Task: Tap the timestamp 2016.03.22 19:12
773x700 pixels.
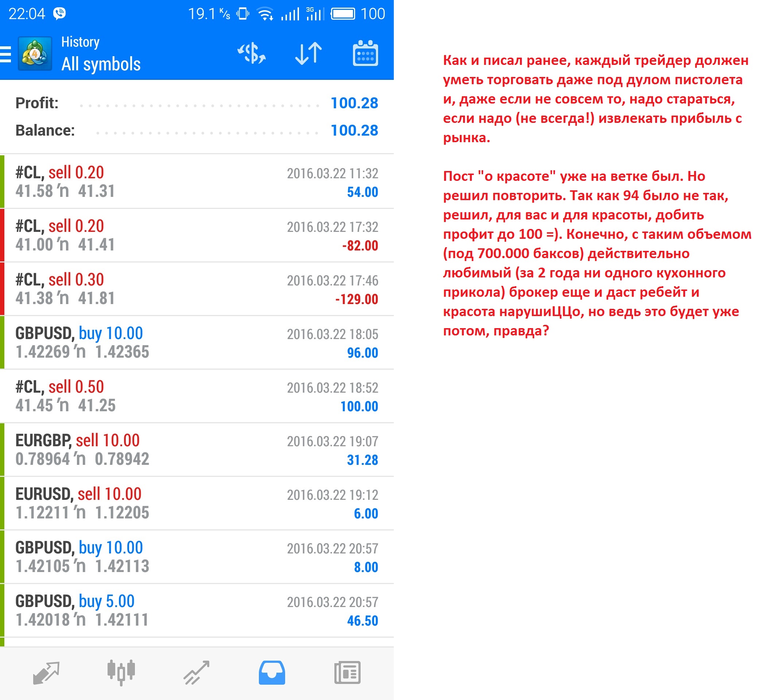Action: coord(333,495)
